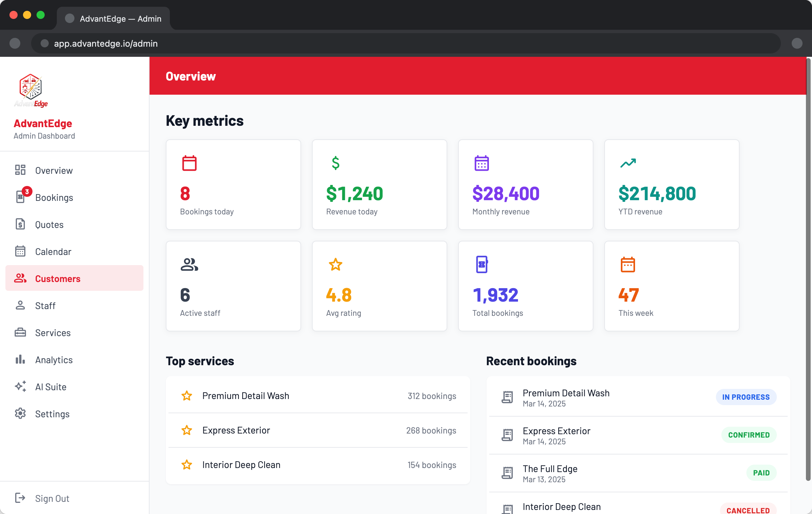Click the 154 bookings count
The image size is (812, 514).
pos(432,465)
